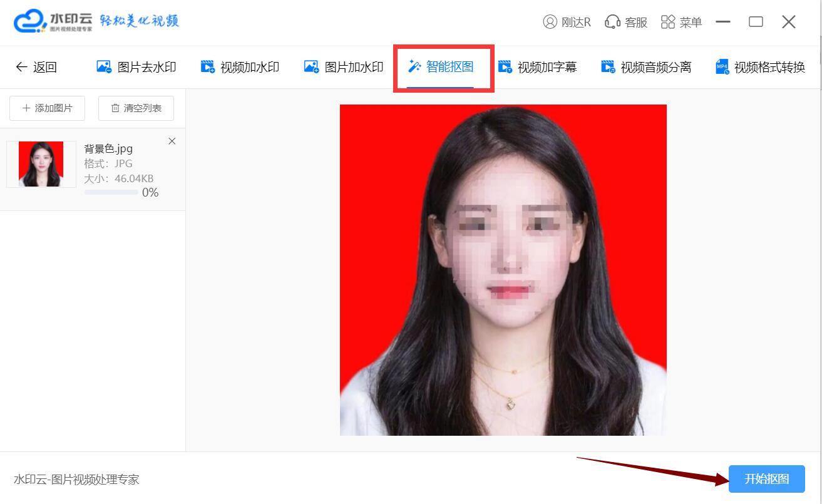
Task: Maximize the 水印云 application window
Action: 756,22
